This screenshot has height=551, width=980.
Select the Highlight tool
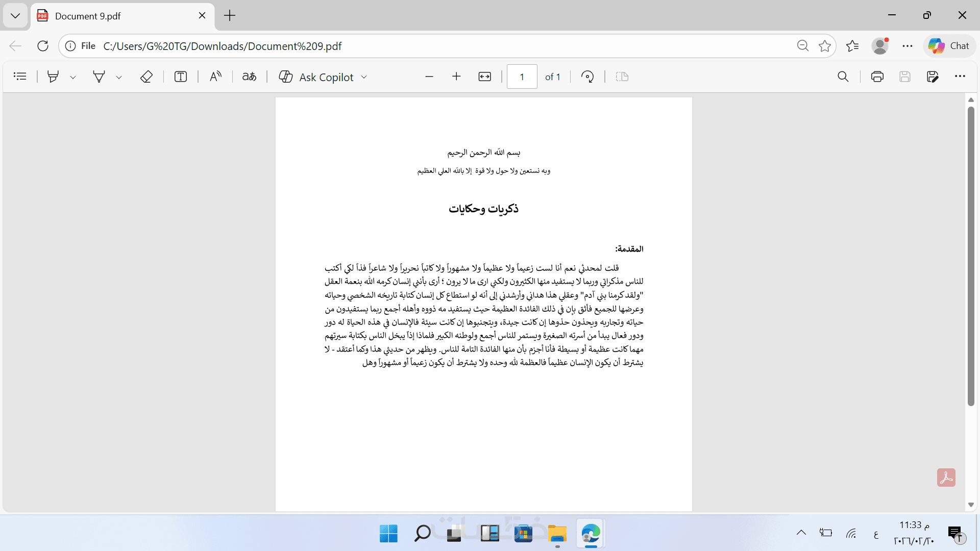[53, 77]
